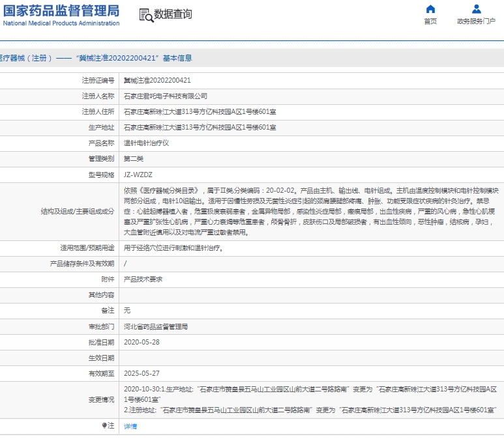This screenshot has height=439, width=504.
Task: Click the 有效期至 label
Action: coord(101,373)
